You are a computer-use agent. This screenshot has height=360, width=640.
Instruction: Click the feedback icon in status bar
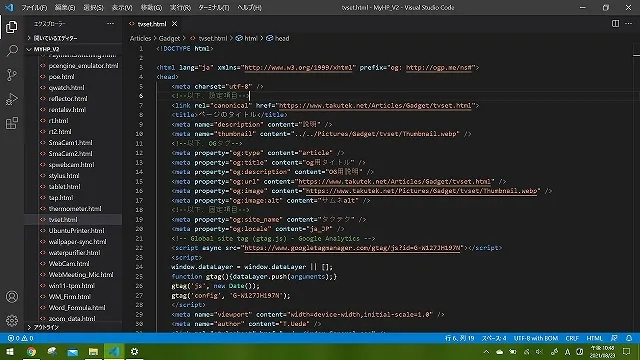(x=614, y=338)
